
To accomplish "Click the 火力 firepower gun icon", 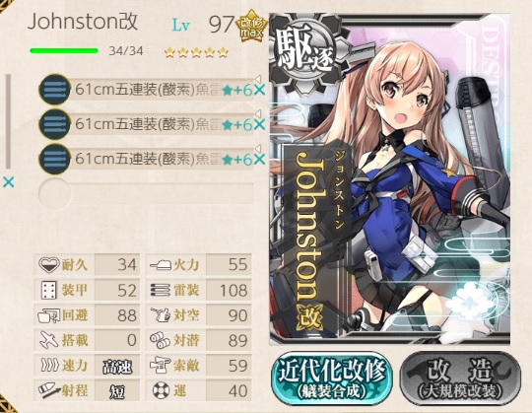I will tap(161, 265).
